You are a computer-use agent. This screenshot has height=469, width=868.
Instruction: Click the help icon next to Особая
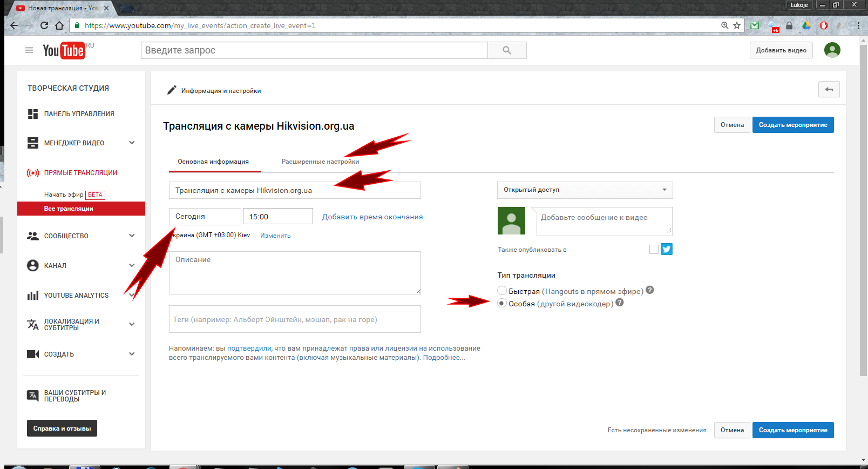pos(620,303)
